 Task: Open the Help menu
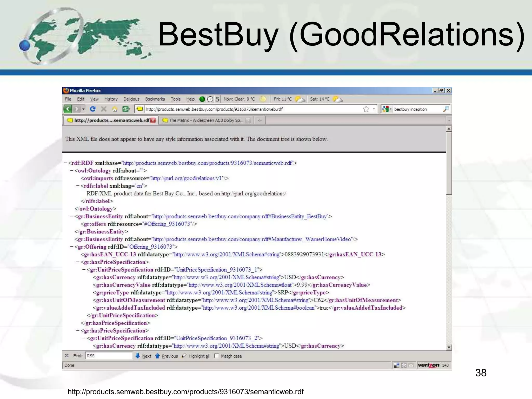tap(190, 99)
